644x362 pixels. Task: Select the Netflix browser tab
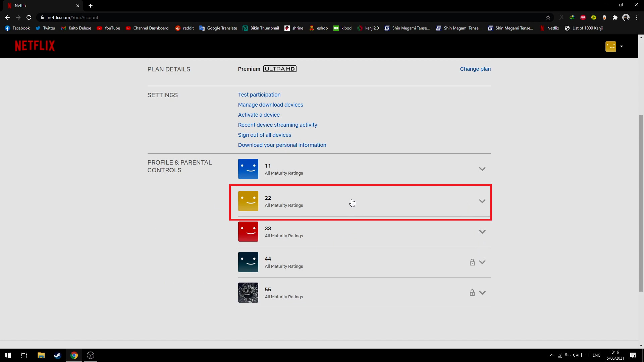tap(43, 6)
